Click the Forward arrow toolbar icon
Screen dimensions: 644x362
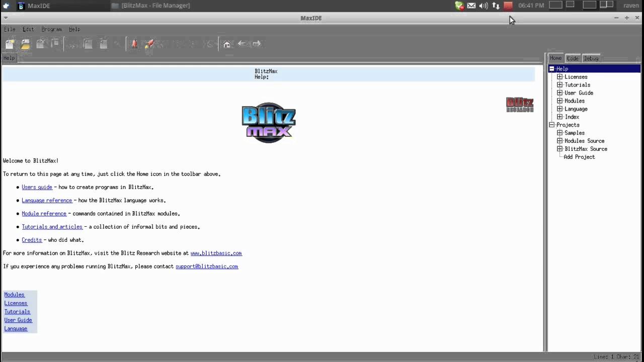257,44
